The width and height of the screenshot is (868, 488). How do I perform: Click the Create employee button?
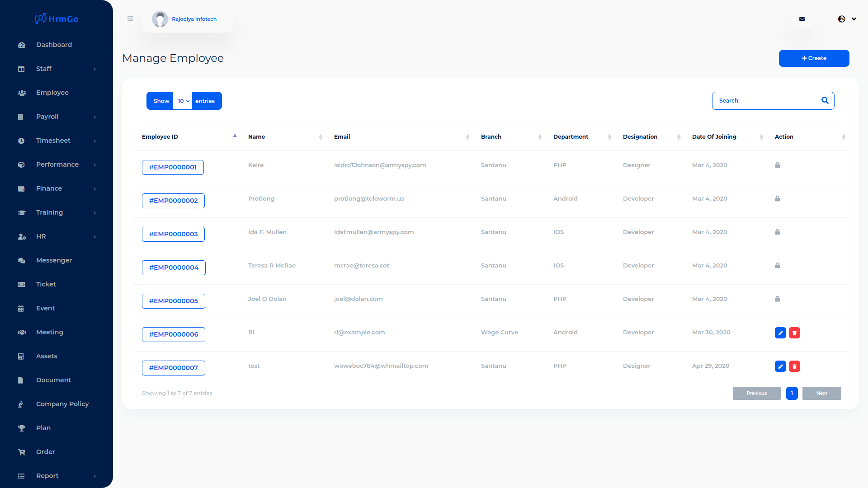point(814,58)
